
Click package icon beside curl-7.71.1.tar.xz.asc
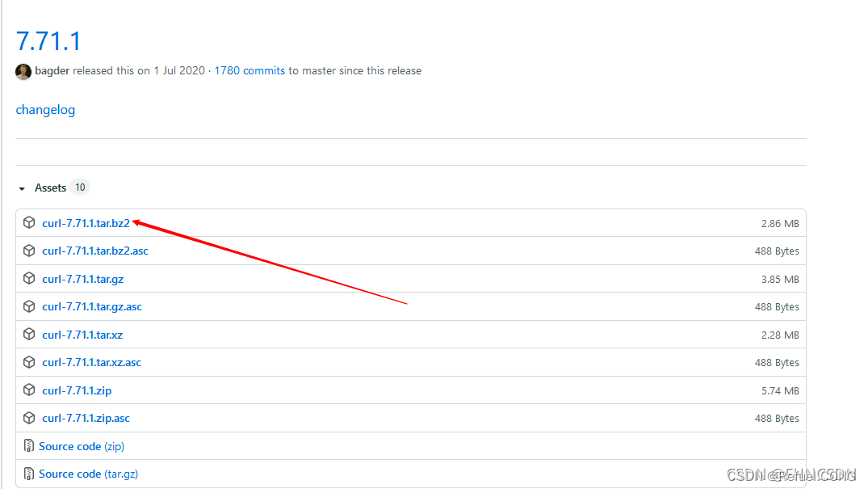(x=29, y=362)
